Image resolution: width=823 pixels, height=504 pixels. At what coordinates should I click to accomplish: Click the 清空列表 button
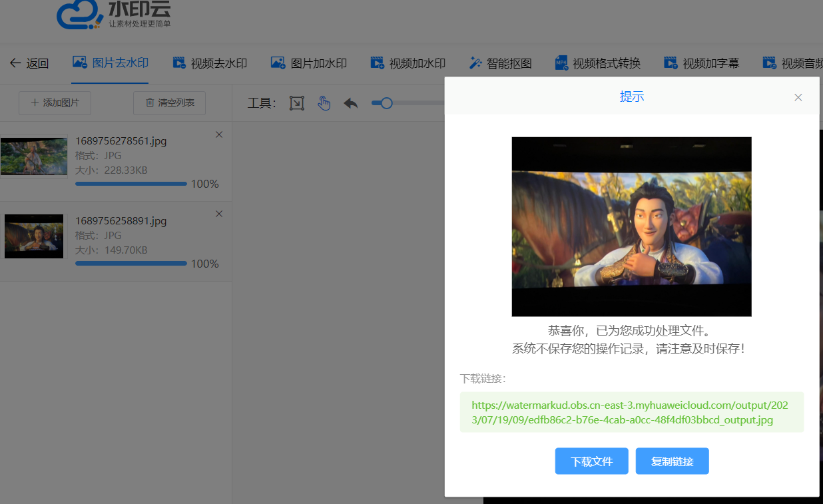click(x=169, y=103)
